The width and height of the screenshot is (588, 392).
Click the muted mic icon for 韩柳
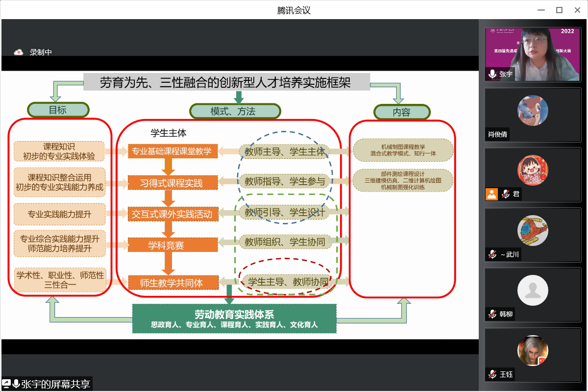[x=492, y=314]
